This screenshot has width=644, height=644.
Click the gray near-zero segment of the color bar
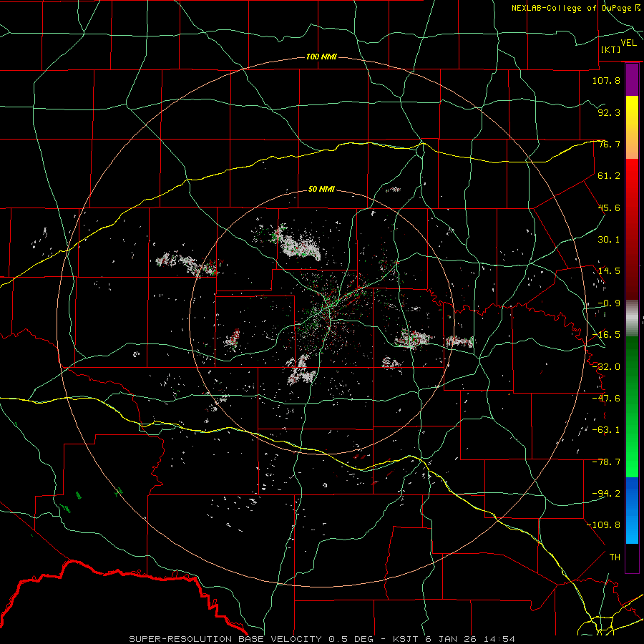632,318
